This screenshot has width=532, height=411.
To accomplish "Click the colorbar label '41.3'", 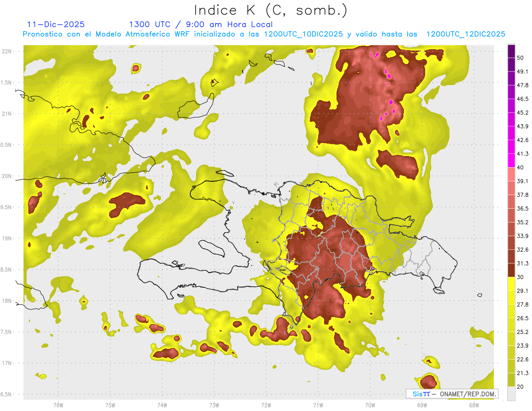I will pyautogui.click(x=523, y=154).
